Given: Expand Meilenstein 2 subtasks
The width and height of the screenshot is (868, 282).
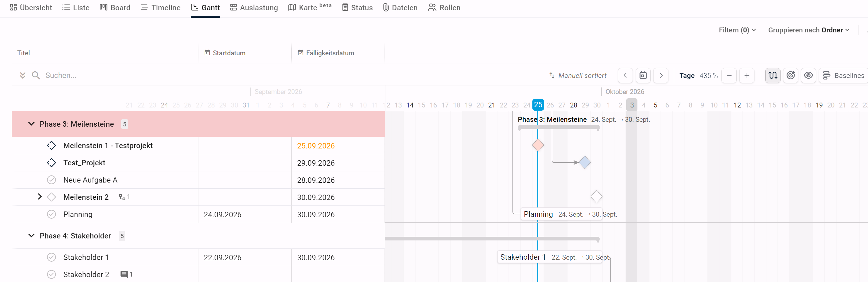Looking at the screenshot, I should click(x=40, y=197).
